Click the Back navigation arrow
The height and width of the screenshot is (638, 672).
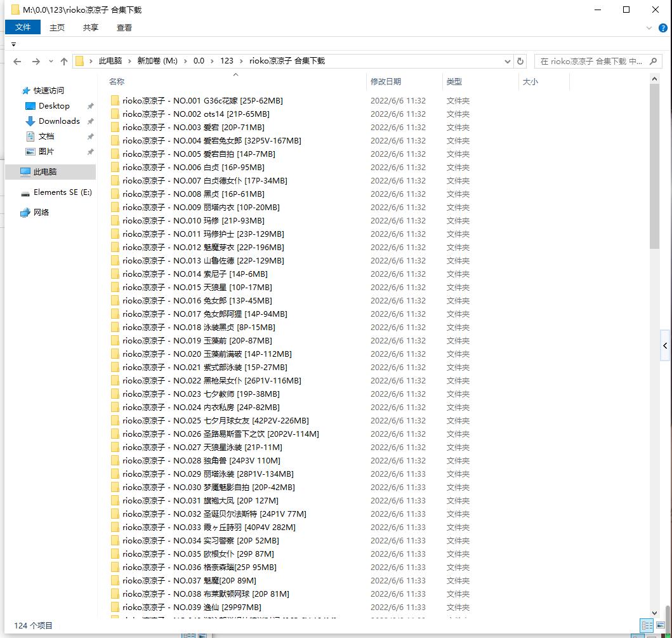click(17, 62)
